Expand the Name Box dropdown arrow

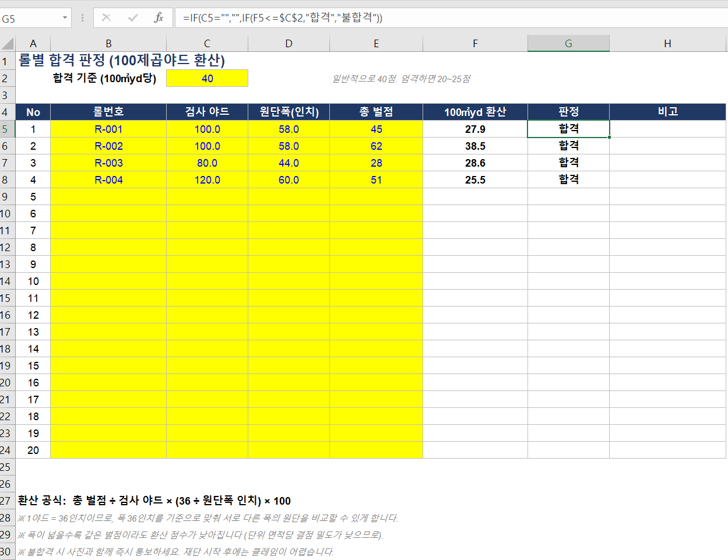(x=65, y=18)
